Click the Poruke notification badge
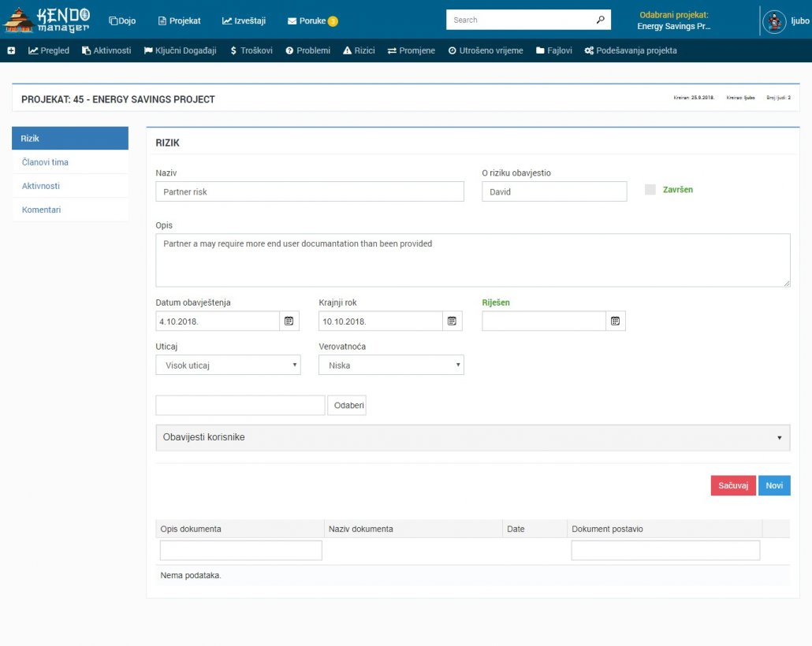Viewport: 812px width, 646px height. 333,21
